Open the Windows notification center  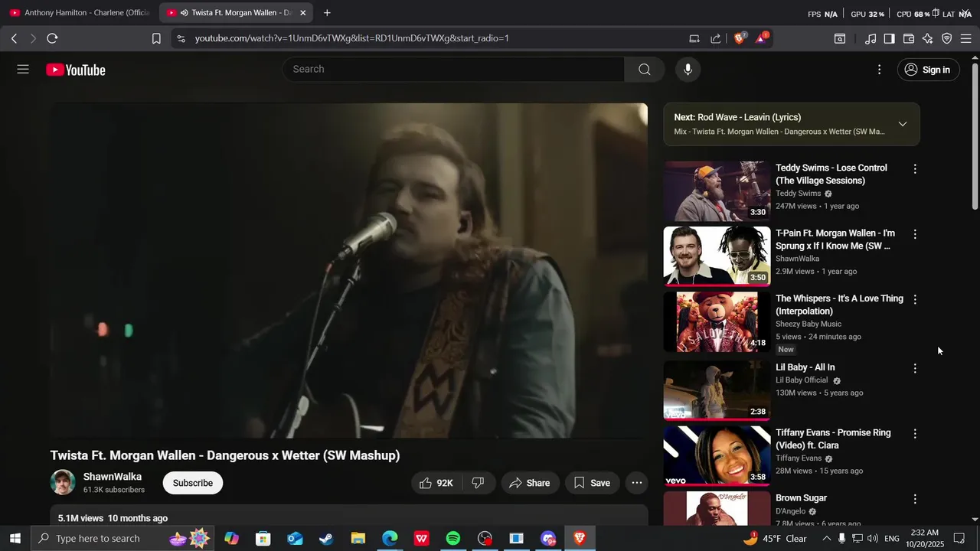coord(959,539)
